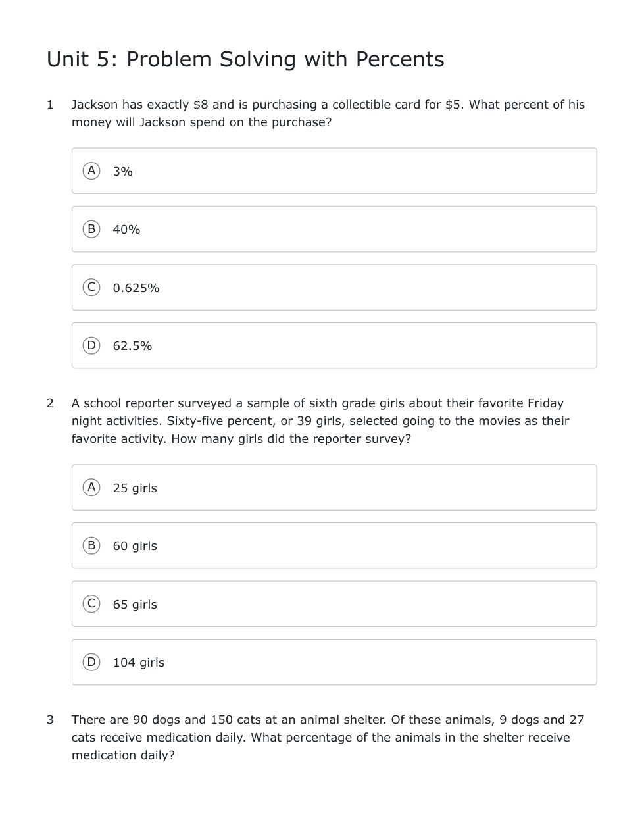644x833 pixels.
Task: Choose the "0.625%" answer text
Action: (x=136, y=288)
